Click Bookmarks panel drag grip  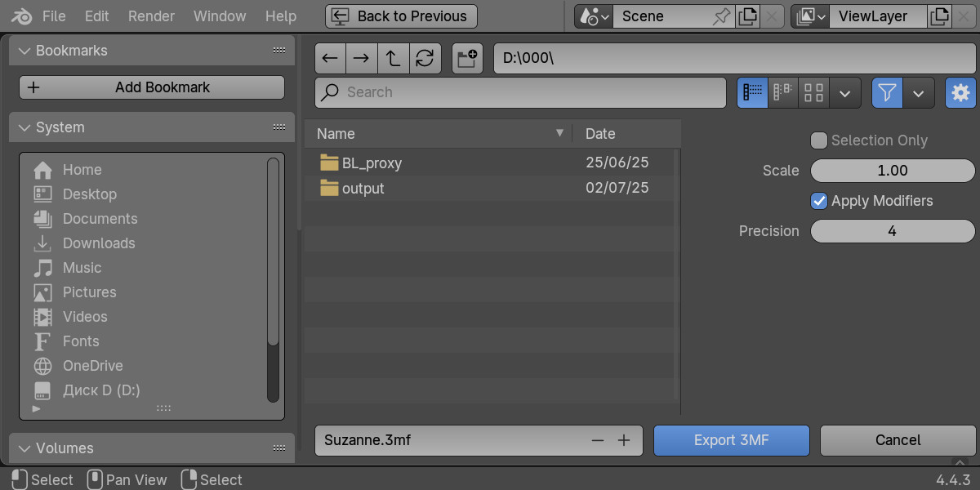coord(278,51)
